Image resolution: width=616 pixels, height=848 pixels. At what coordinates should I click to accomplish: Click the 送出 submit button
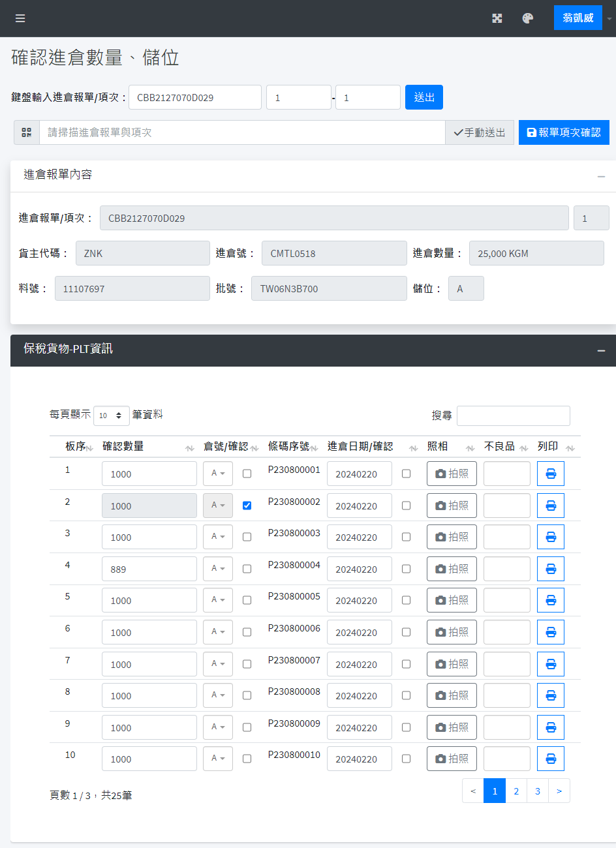coord(424,97)
